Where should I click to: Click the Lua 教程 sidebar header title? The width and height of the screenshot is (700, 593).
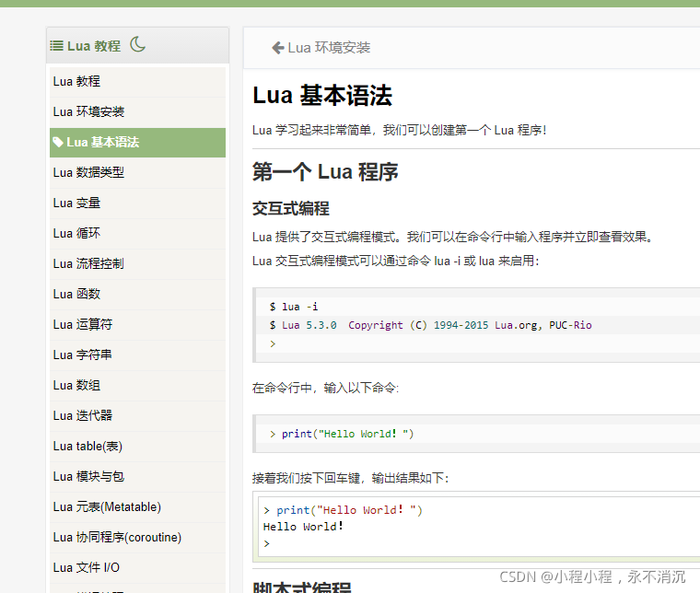coord(94,46)
